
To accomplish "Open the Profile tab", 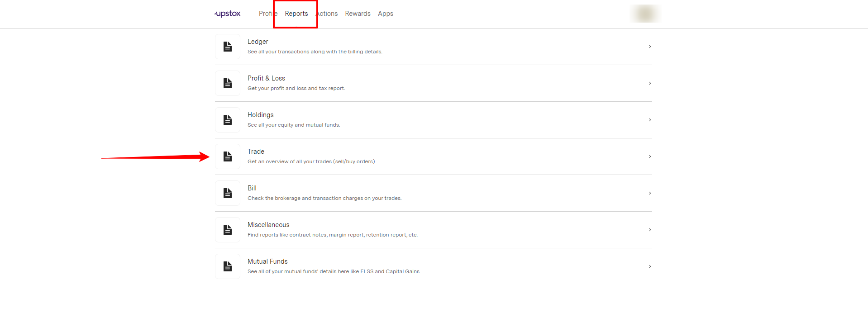I will (x=266, y=14).
